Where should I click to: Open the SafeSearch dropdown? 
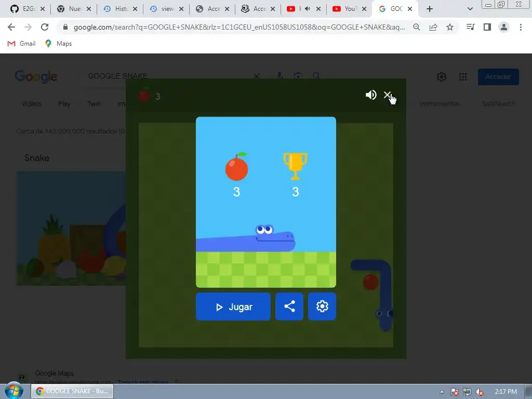[x=498, y=104]
